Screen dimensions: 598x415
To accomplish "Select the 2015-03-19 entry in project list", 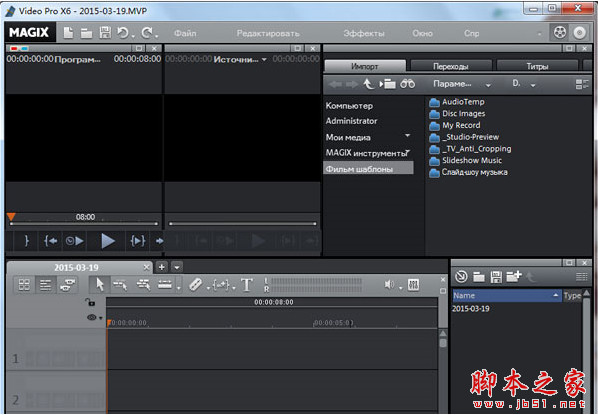I will coord(470,309).
